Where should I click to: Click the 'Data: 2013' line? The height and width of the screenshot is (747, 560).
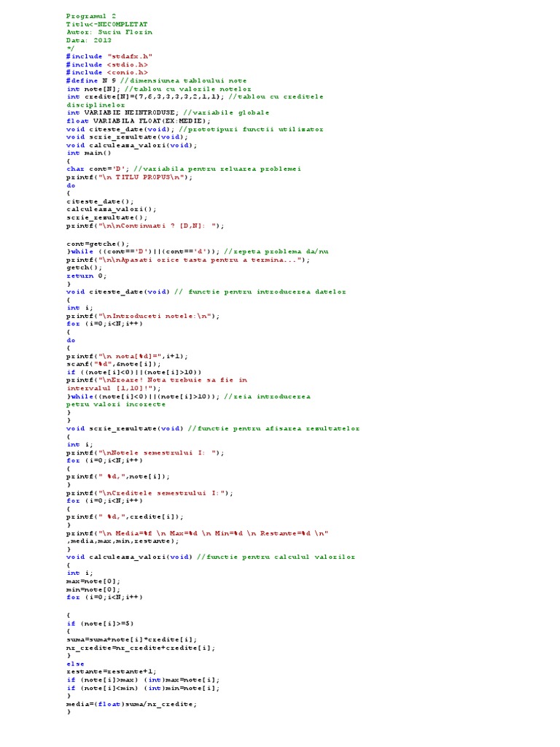(88, 41)
